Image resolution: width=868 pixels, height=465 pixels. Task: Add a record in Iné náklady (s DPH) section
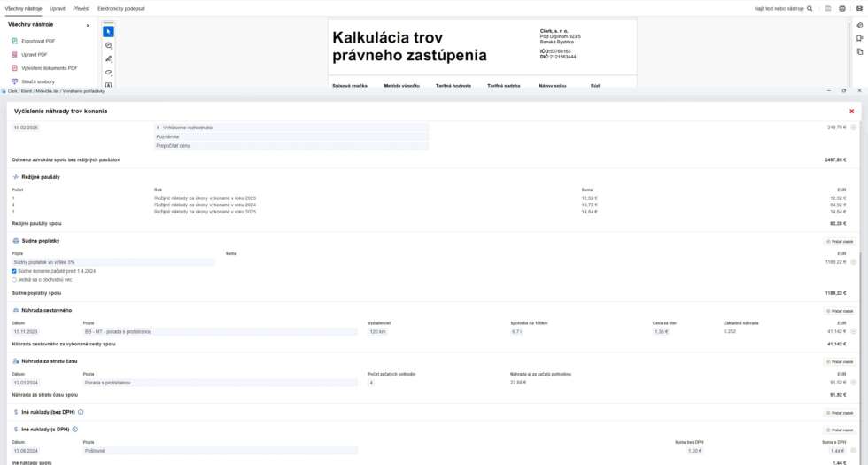click(x=840, y=430)
